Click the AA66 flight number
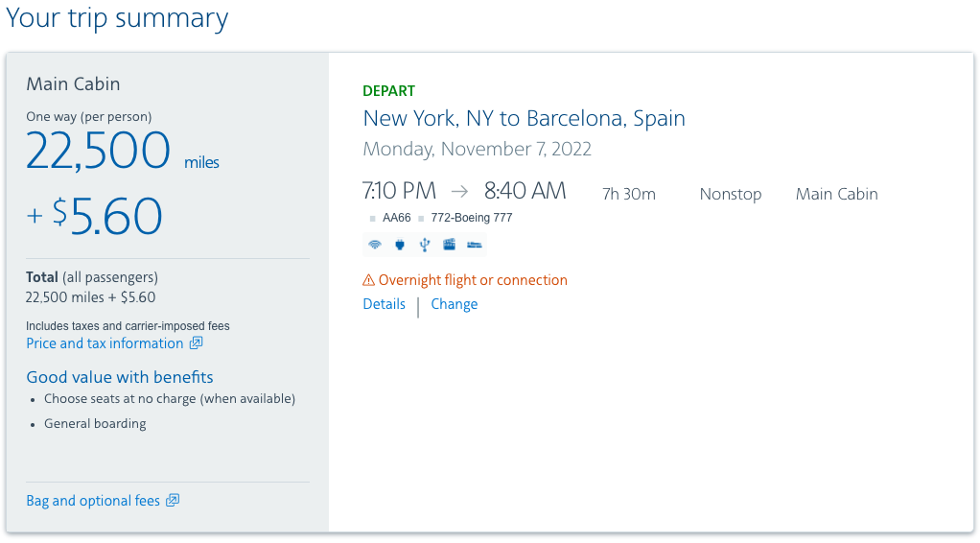 396,218
